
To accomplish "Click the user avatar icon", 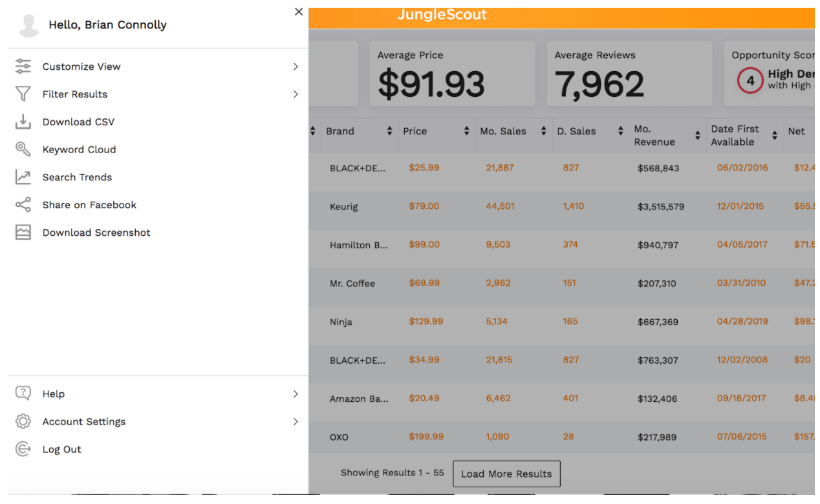I will point(28,25).
